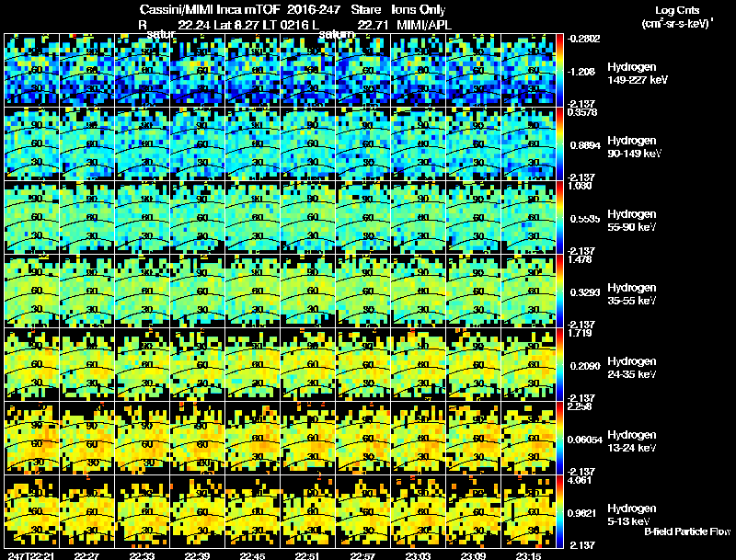Image resolution: width=736 pixels, height=560 pixels.
Task: Select the 5-13 keV panel at 23:15
Action: (x=528, y=511)
